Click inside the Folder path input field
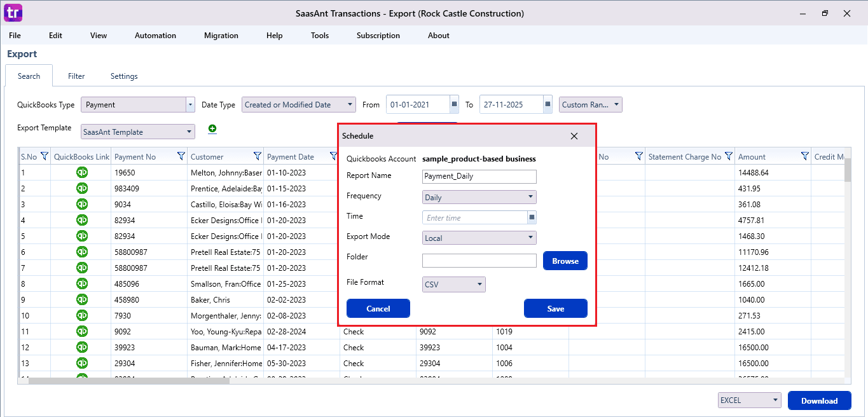The height and width of the screenshot is (417, 868). pos(479,260)
